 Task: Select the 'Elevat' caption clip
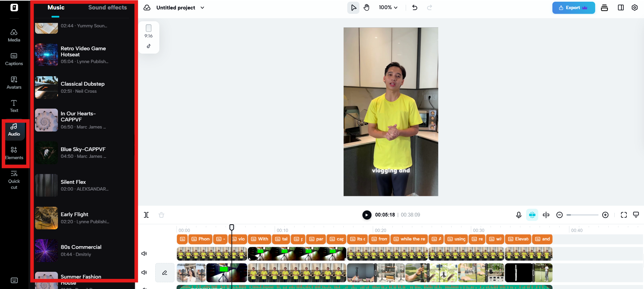coord(518,239)
